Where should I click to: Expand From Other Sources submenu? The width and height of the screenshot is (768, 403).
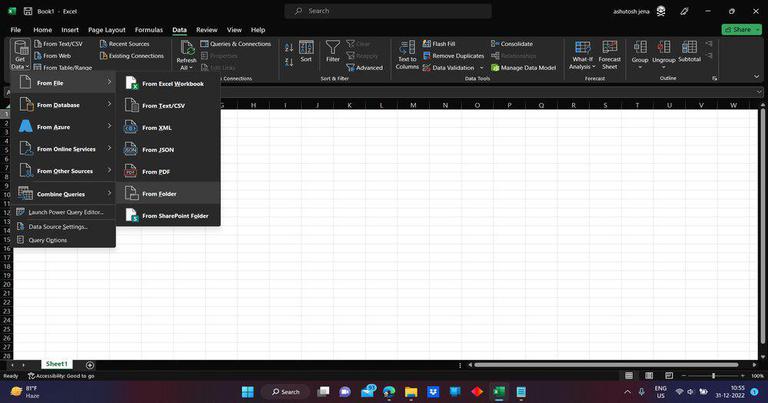coord(64,171)
